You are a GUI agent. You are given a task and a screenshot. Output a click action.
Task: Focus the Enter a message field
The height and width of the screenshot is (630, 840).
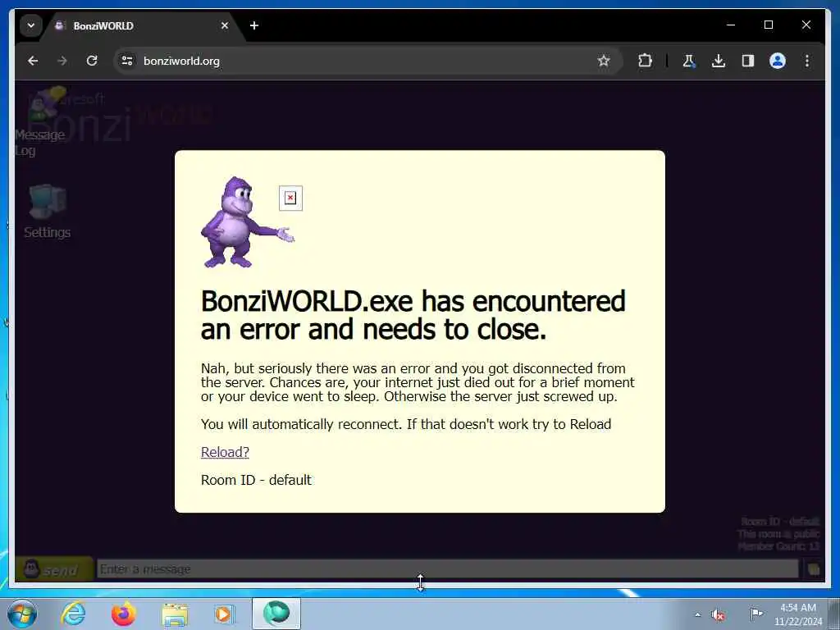tap(447, 569)
